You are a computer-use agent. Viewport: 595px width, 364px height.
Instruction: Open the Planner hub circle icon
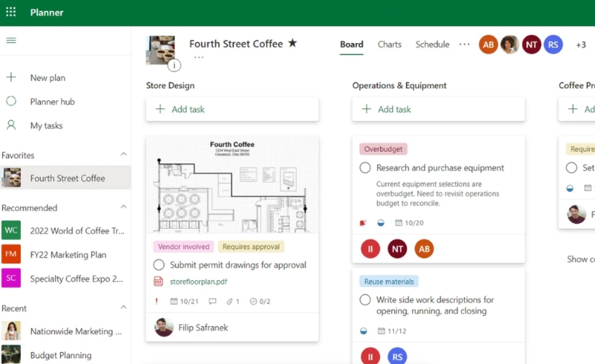pyautogui.click(x=11, y=101)
